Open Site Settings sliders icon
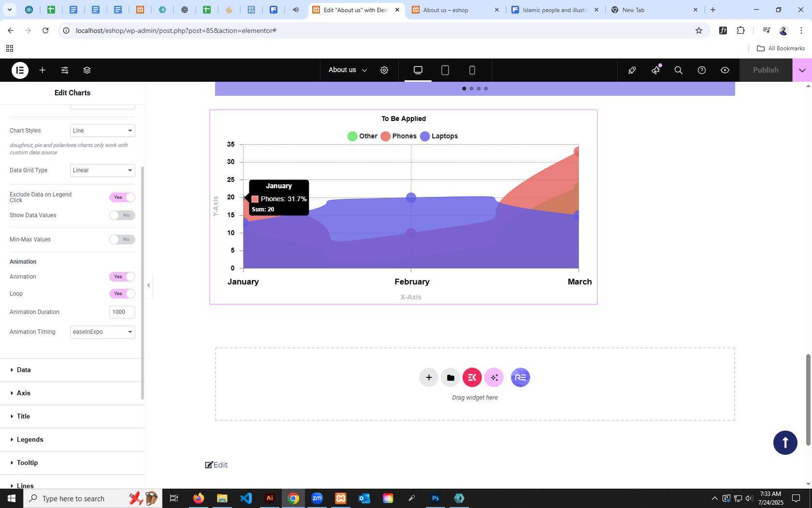Screen dimensions: 812x508 tap(65, 70)
